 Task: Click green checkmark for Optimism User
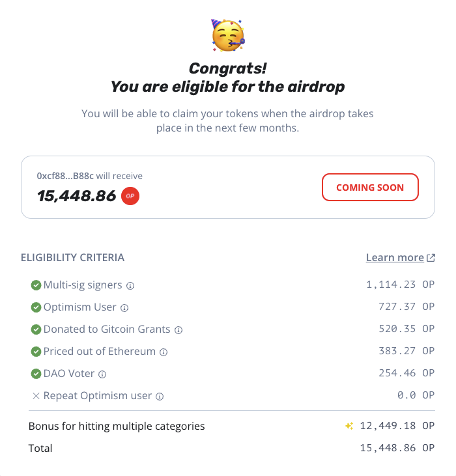(x=36, y=307)
